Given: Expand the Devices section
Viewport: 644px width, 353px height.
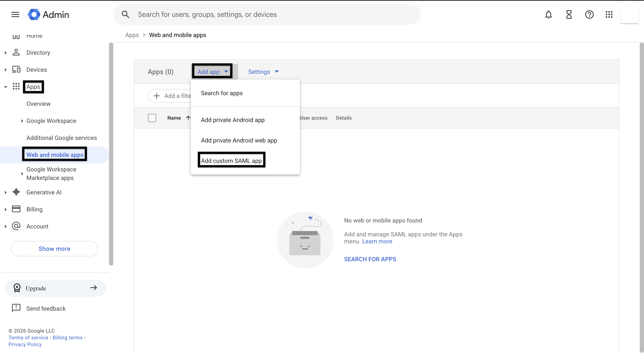Looking at the screenshot, I should [x=6, y=69].
